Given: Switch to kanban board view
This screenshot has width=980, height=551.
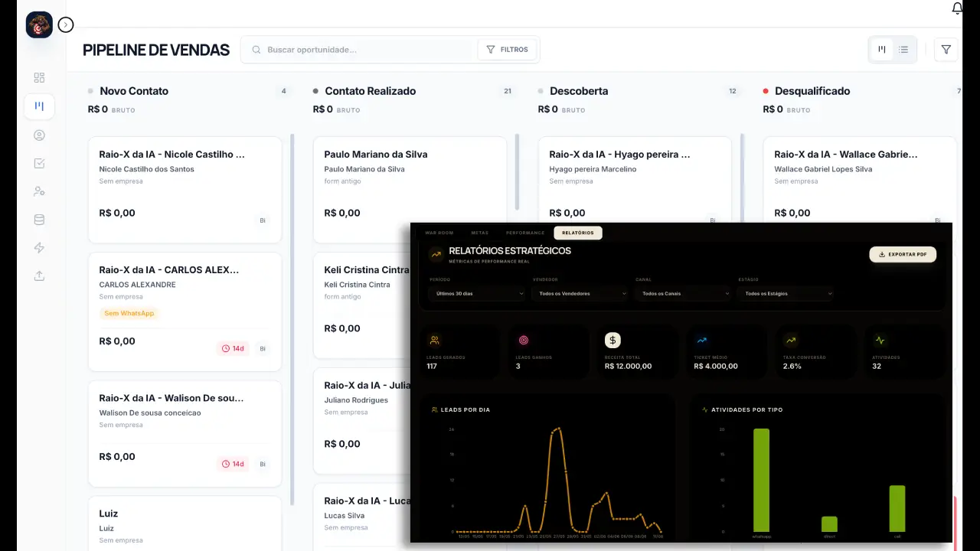Looking at the screenshot, I should tap(882, 50).
